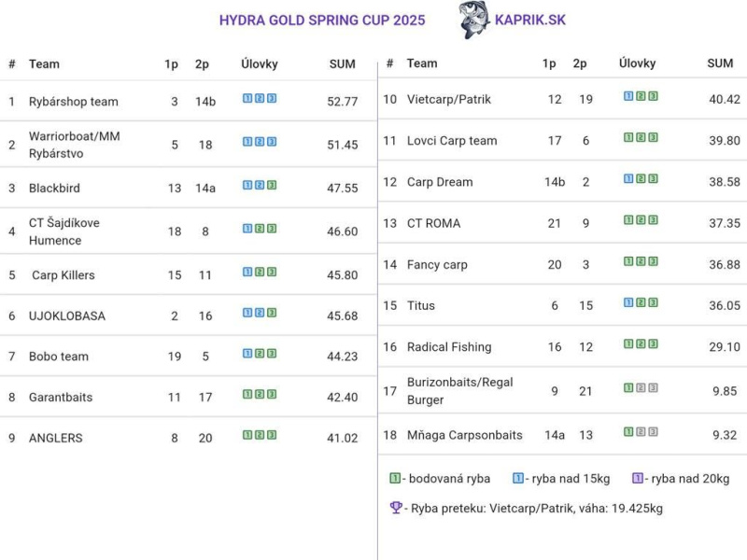Click the KAPRIK.SK fish logo
Viewport: 747px width, 560px height.
pyautogui.click(x=473, y=20)
